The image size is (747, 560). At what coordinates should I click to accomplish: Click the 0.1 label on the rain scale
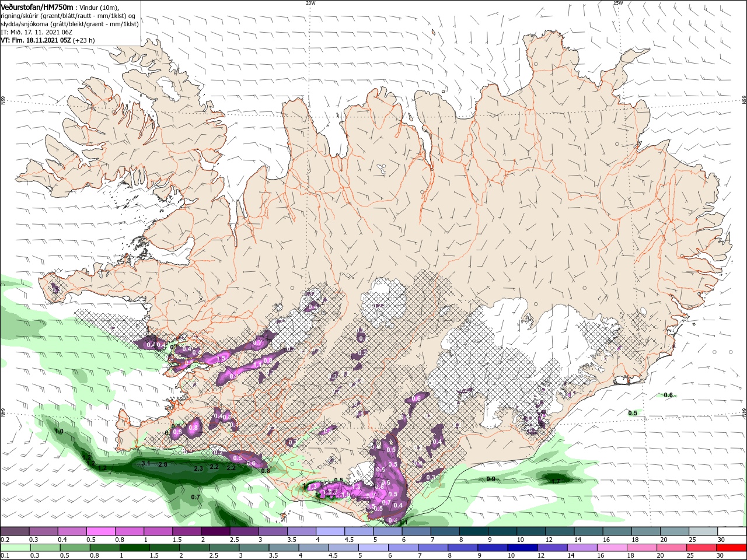(x=4, y=556)
